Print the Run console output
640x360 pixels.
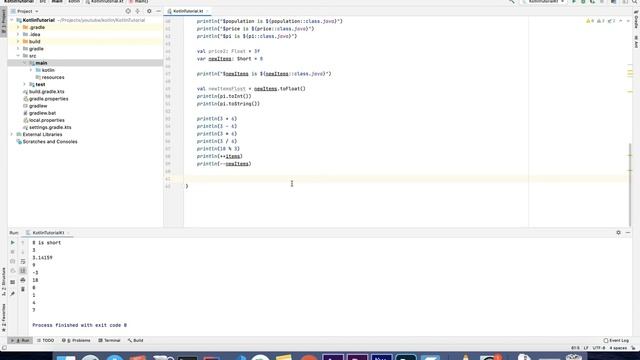coord(23,280)
